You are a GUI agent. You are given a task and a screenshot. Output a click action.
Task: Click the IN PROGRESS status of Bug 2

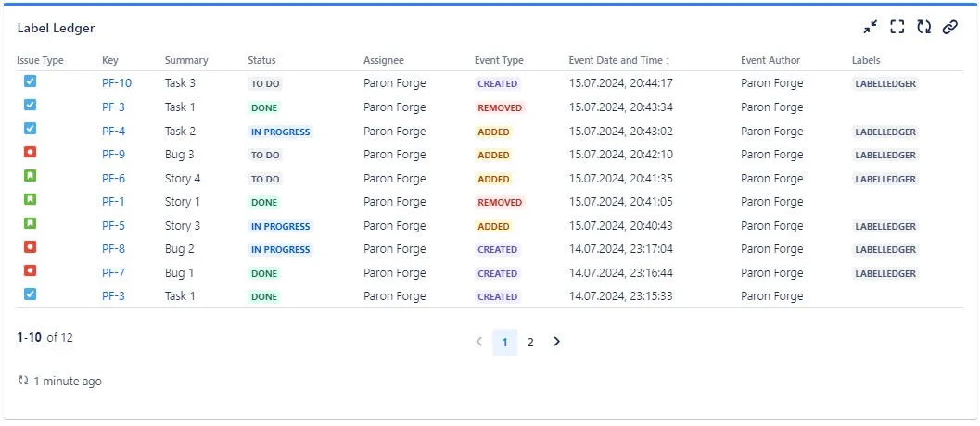[x=281, y=249]
